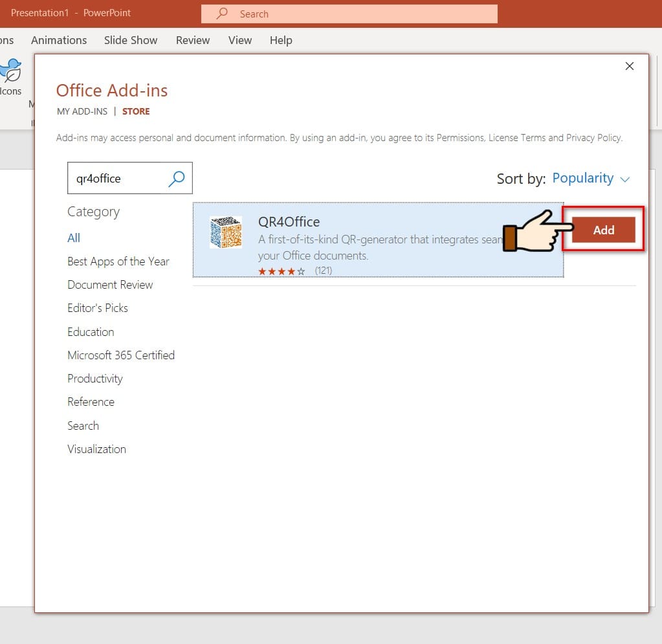Open the Help ribbon tab
The image size is (662, 644).
[281, 40]
